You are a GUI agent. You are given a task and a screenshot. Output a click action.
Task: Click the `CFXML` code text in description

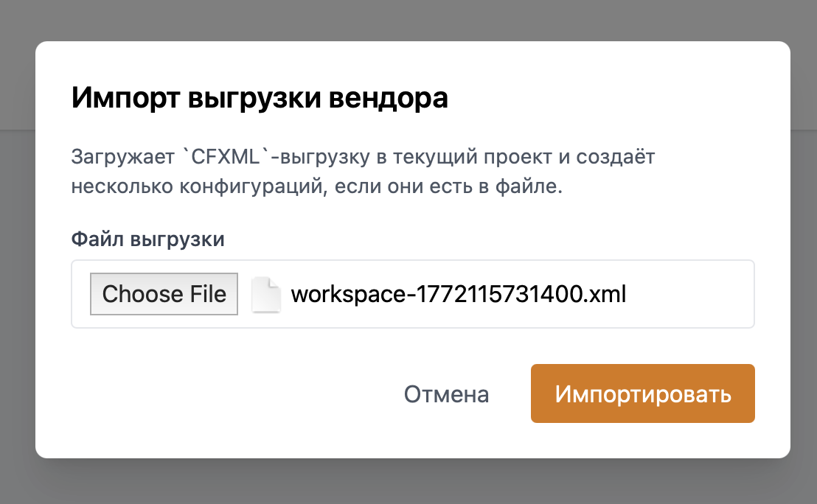point(223,157)
